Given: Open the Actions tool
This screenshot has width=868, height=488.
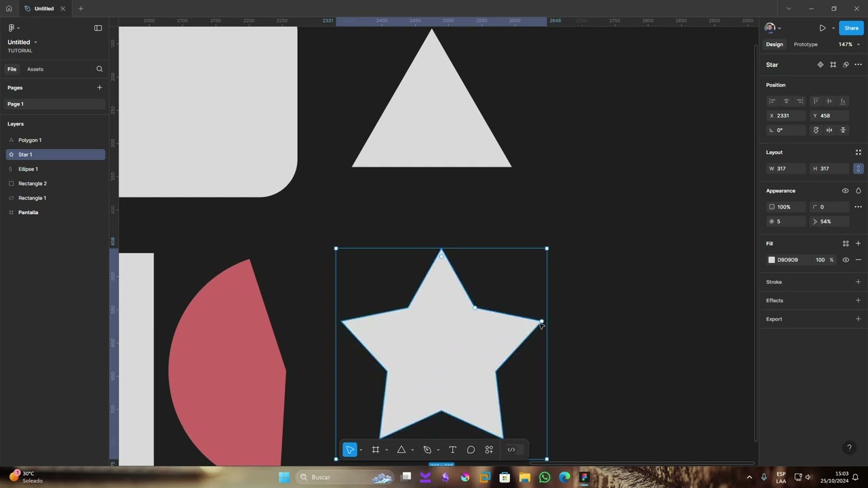Looking at the screenshot, I should point(489,449).
